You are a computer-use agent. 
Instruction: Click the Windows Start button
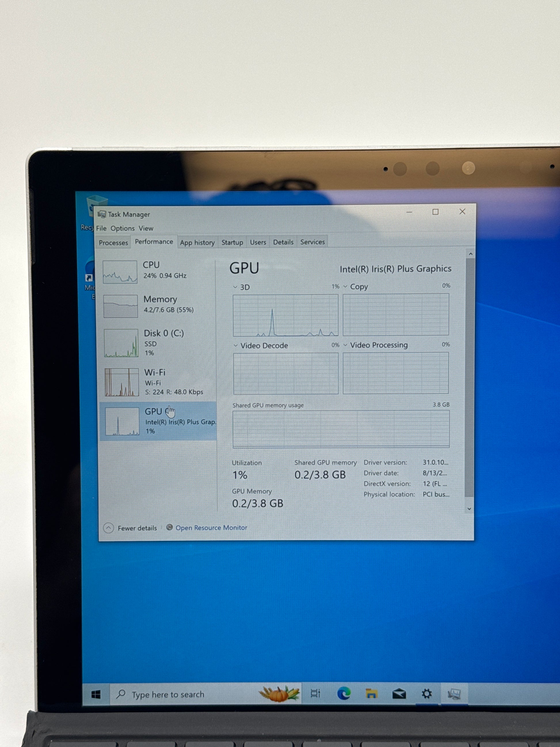96,694
